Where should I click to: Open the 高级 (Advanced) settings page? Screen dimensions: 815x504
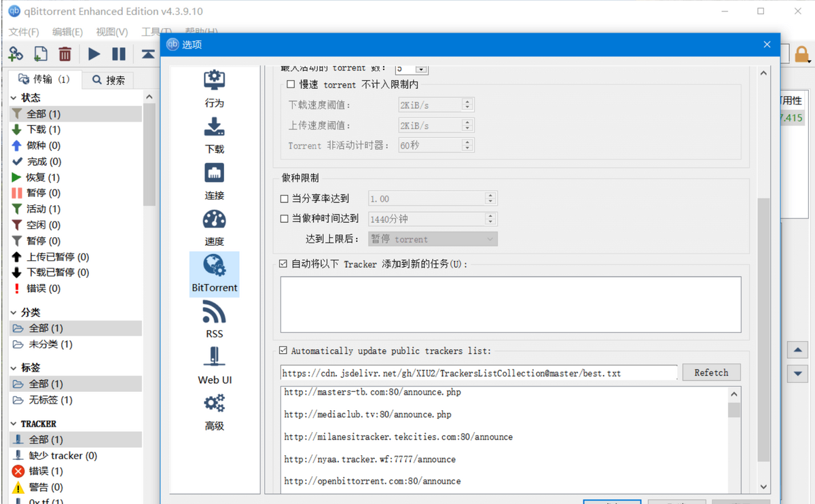click(214, 412)
